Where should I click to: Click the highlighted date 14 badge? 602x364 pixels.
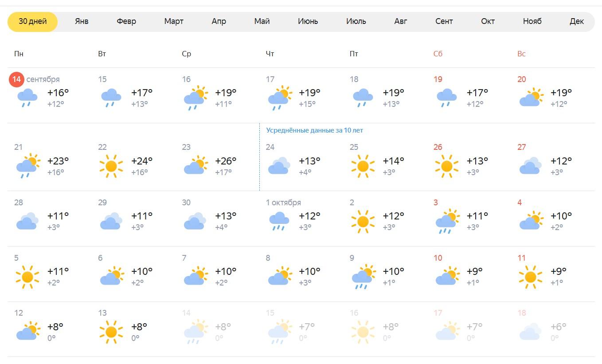[16, 79]
